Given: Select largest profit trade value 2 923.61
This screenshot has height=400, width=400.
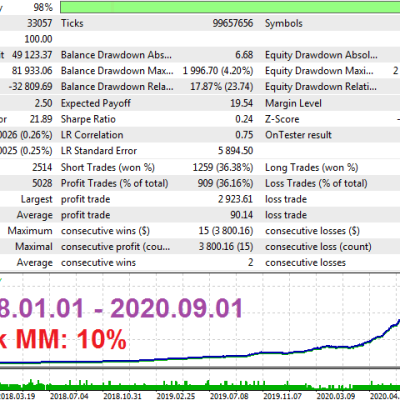Looking at the screenshot, I should pyautogui.click(x=235, y=199).
